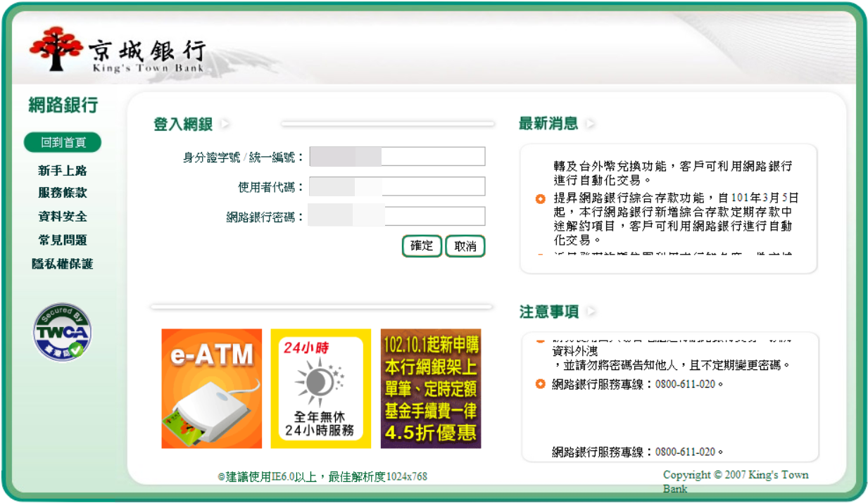Focus the 網路銀行密碼 input field

[398, 216]
